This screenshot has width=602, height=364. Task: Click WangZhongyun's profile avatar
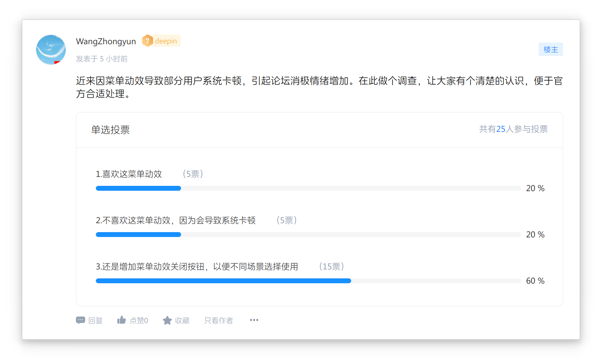click(51, 50)
